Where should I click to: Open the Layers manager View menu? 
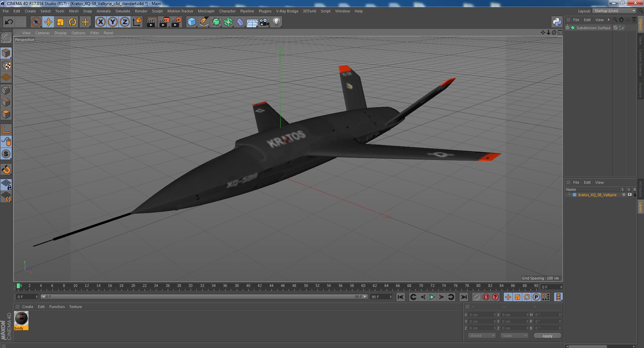coord(599,182)
